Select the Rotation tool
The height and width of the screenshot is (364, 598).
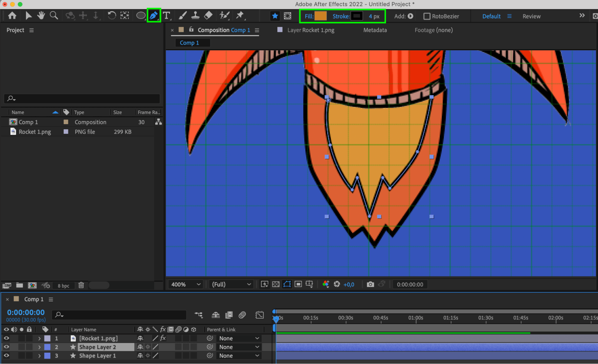point(112,16)
